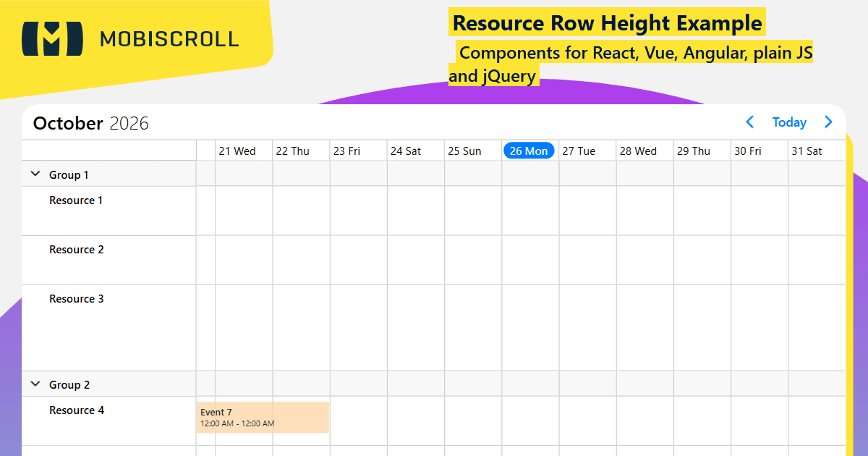Select 28 Wed column header
The width and height of the screenshot is (868, 456).
(x=644, y=151)
